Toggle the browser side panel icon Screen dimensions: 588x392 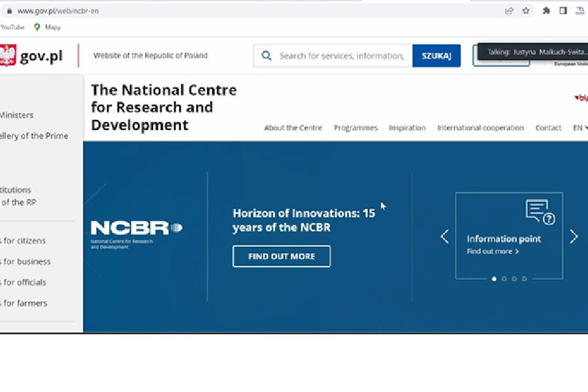(x=563, y=11)
